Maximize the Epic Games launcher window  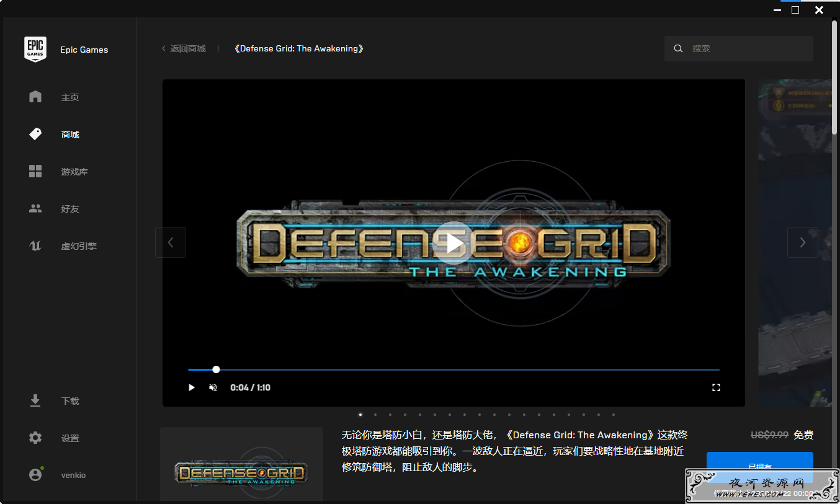pyautogui.click(x=795, y=10)
